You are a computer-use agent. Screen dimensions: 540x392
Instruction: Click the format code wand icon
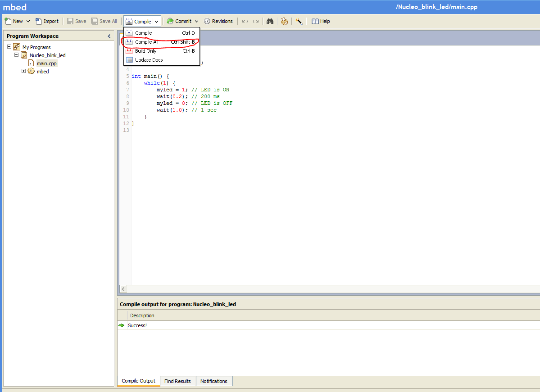299,21
